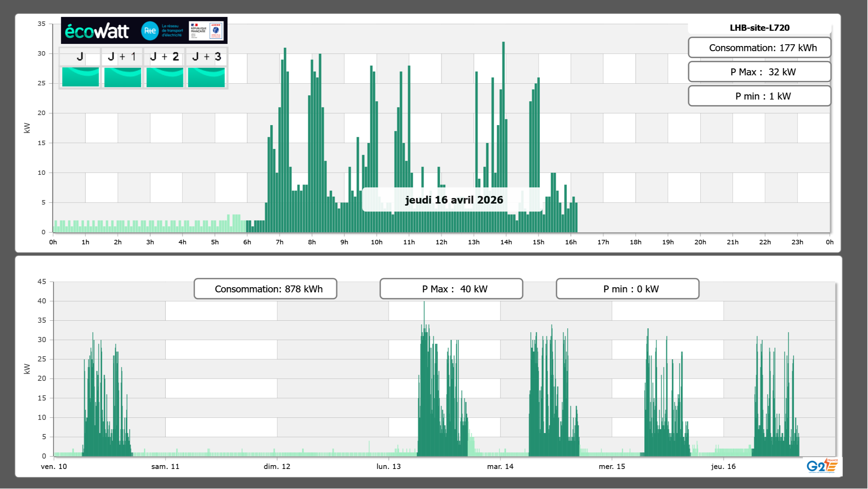Screen dimensions: 868x489
Task: Click the Consommation: 177 kWh box
Action: pyautogui.click(x=759, y=48)
